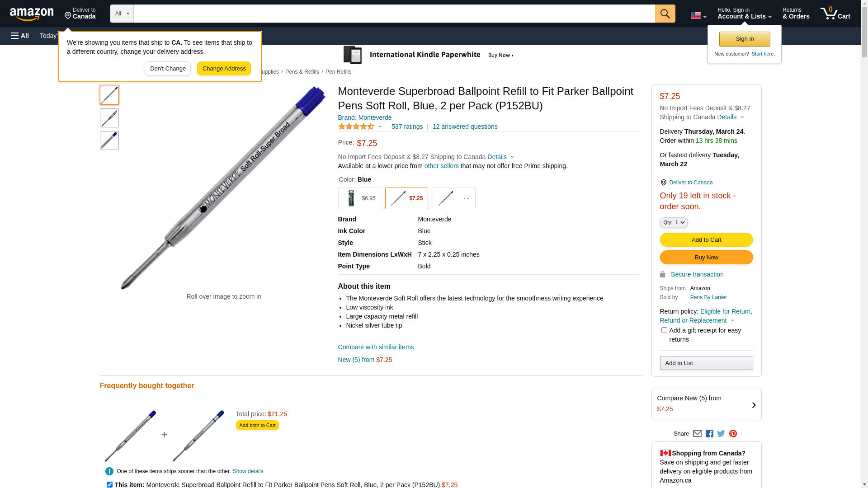Expand the search category All dropdown
This screenshot has height=488, width=868.
click(x=122, y=14)
